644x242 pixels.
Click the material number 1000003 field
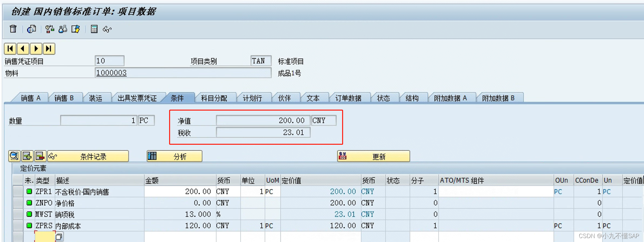coord(183,73)
